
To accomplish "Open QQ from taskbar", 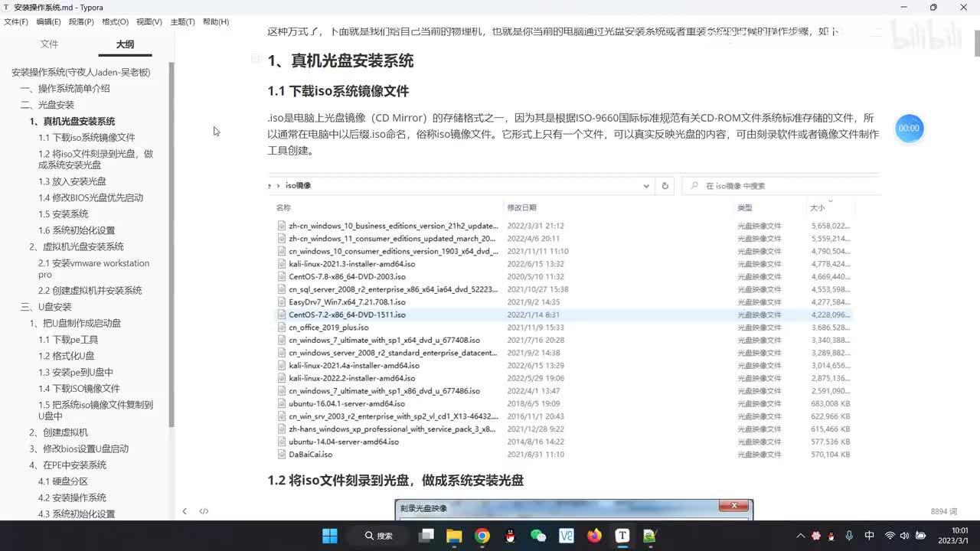I will (511, 536).
